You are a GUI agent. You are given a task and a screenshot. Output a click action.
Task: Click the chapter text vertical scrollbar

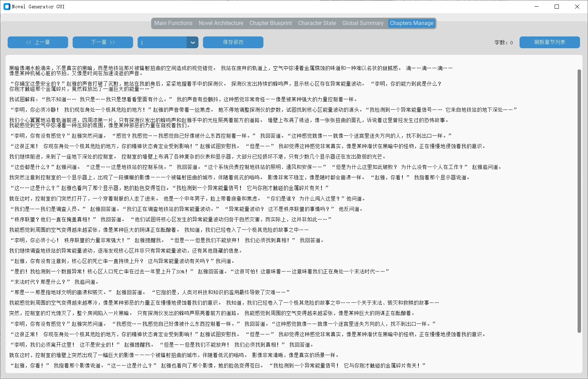tap(579, 201)
